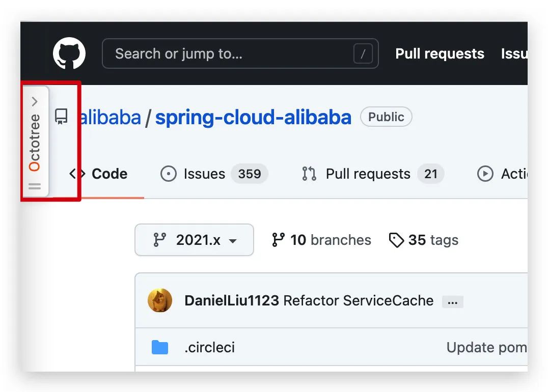This screenshot has height=392, width=548.
Task: Open the spring-cloud-alibaba repository link
Action: 253,118
